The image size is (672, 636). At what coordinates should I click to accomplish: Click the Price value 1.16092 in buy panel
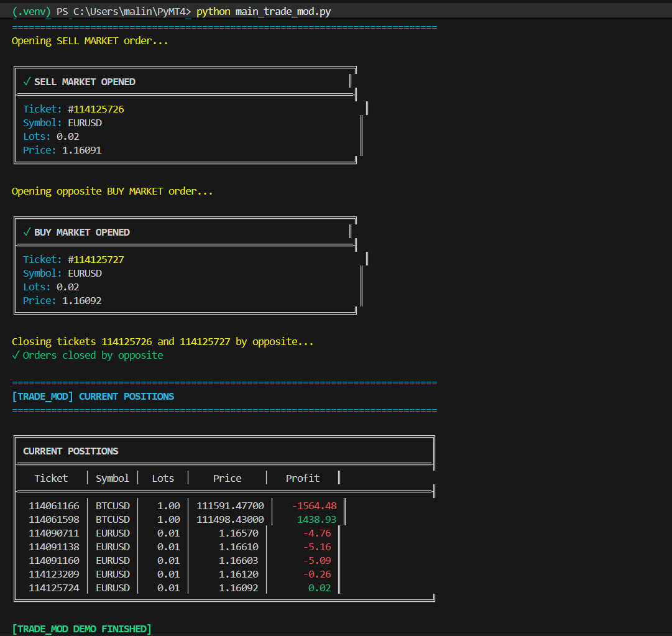point(81,300)
